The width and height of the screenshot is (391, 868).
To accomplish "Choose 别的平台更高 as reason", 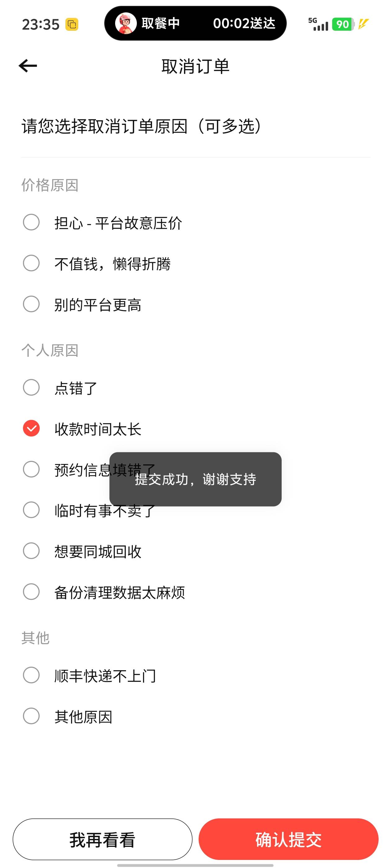I will pos(31,304).
